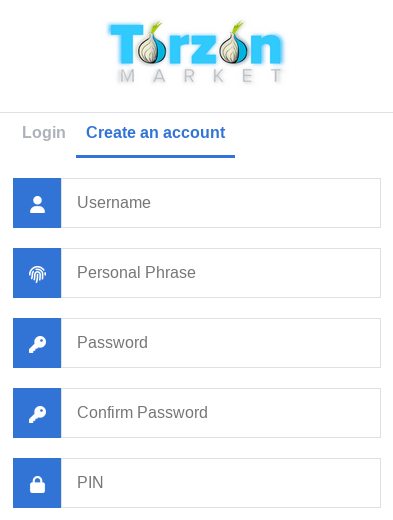Screen dimensions: 393x520
Task: Click into the Confirm Password field
Action: pos(221,413)
